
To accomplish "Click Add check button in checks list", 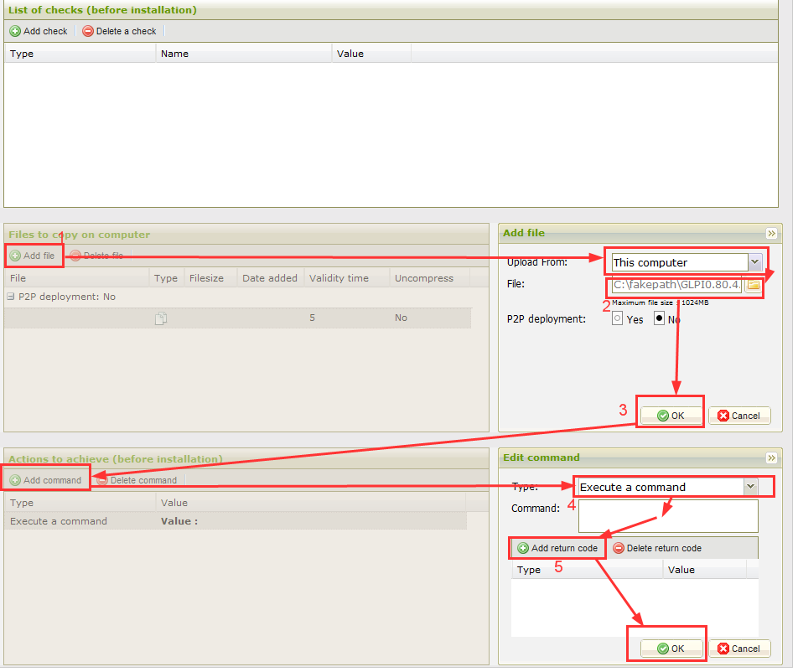I will coord(39,31).
